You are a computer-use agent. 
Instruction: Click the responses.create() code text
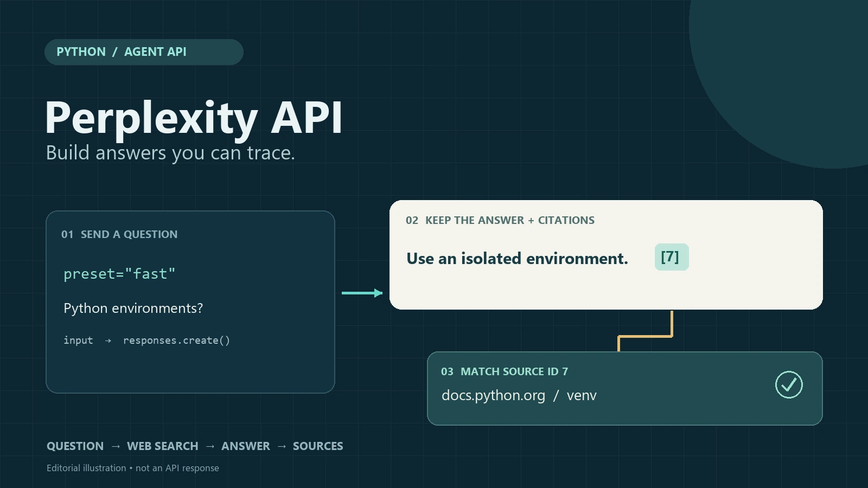[x=176, y=341]
